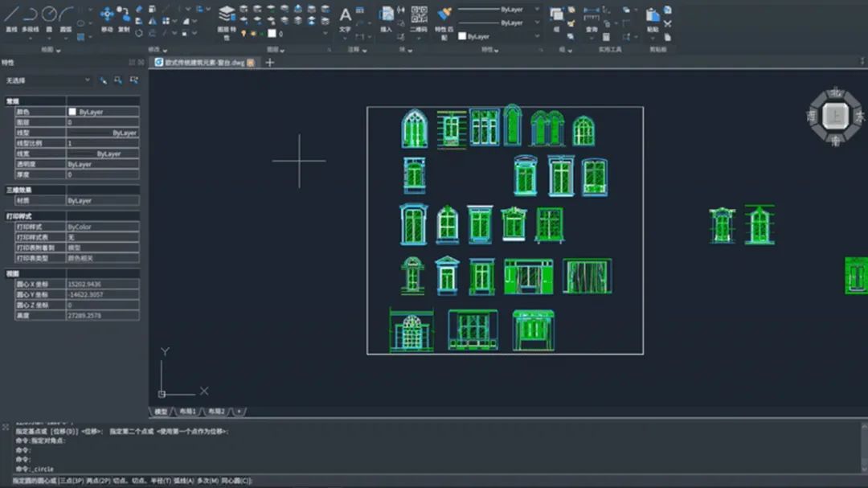Select the Polyline (多段线) tool

pos(31,16)
